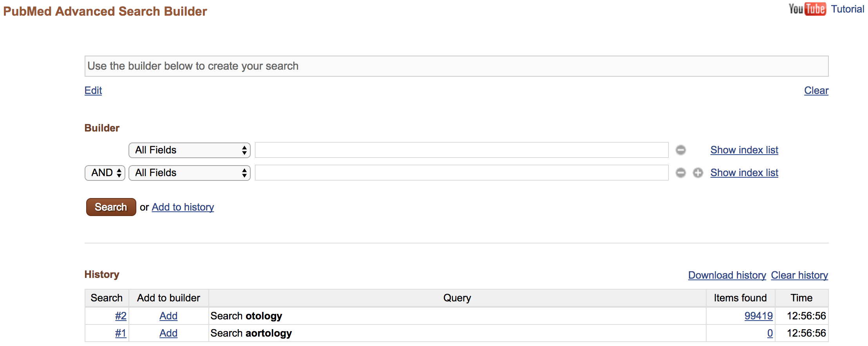
Task: Change the AND boolean operator dropdown
Action: coord(104,173)
